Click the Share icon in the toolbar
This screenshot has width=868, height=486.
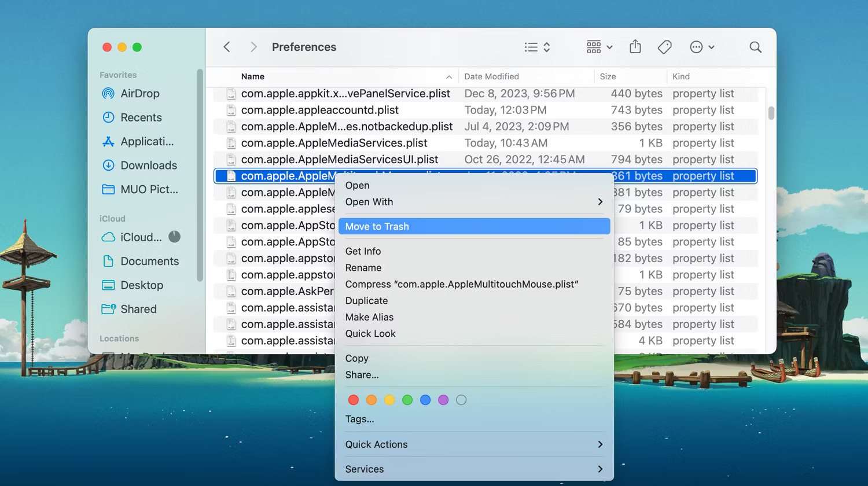pos(635,47)
